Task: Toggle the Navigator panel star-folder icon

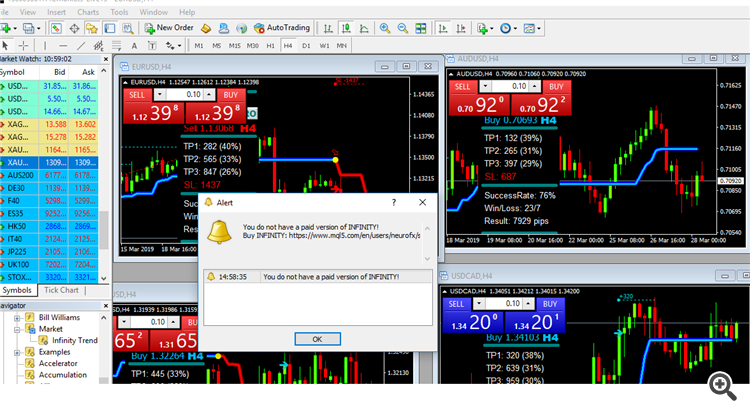Action: pos(92,29)
